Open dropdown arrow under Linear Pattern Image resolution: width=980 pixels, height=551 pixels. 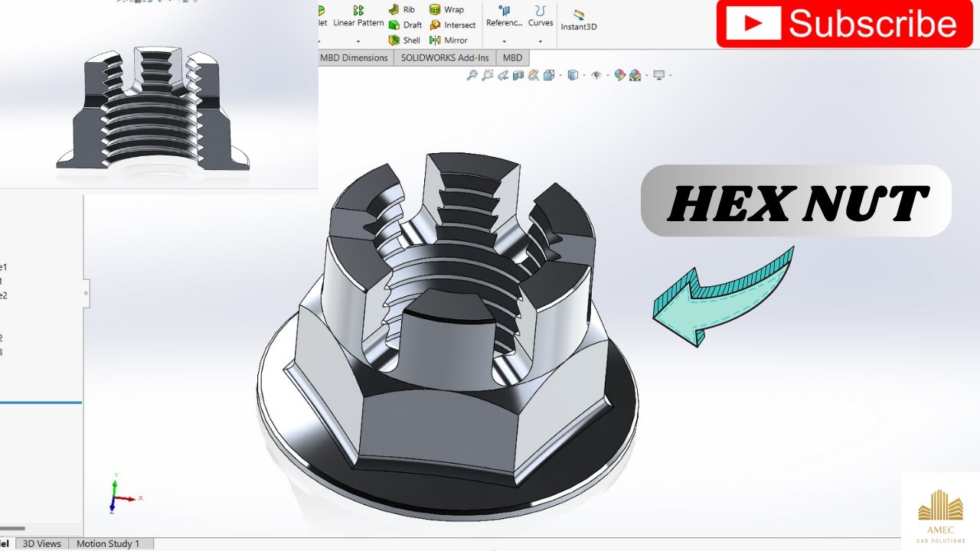(358, 41)
